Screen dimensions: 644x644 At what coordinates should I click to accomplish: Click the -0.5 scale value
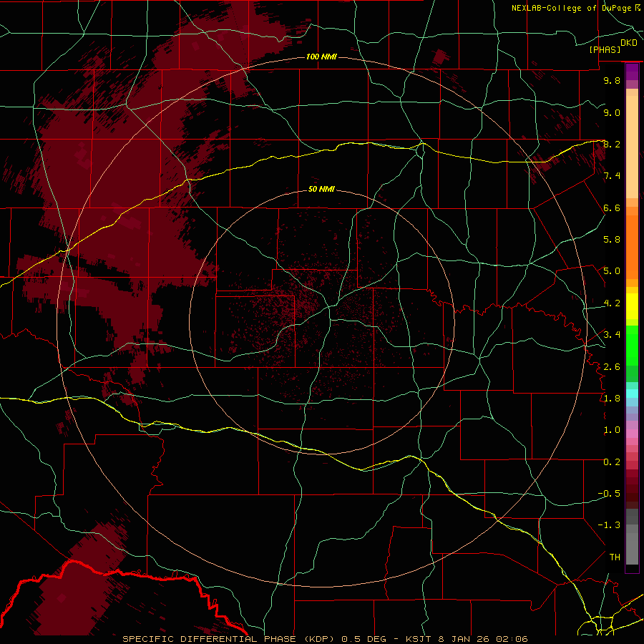tap(609, 494)
